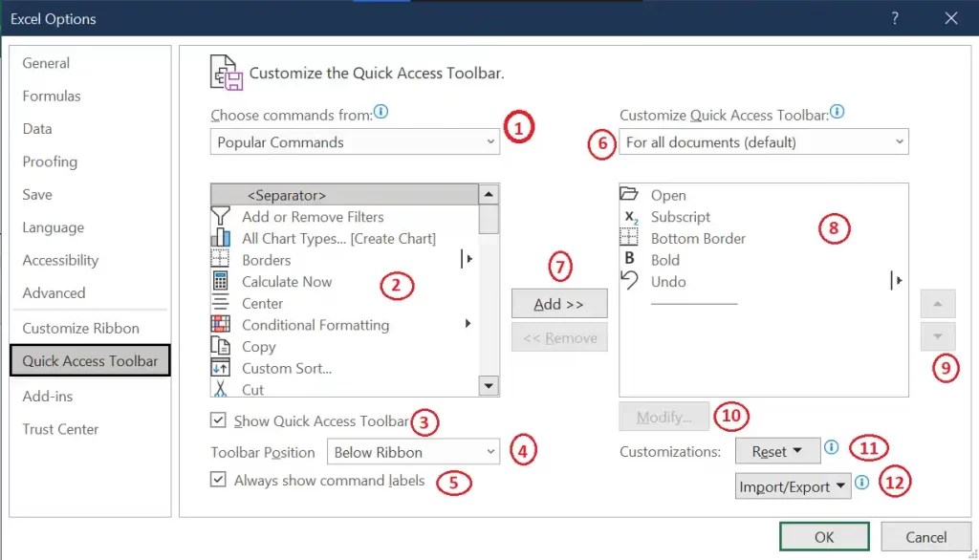Click the Bold B icon
The width and height of the screenshot is (979, 560).
[x=629, y=258]
